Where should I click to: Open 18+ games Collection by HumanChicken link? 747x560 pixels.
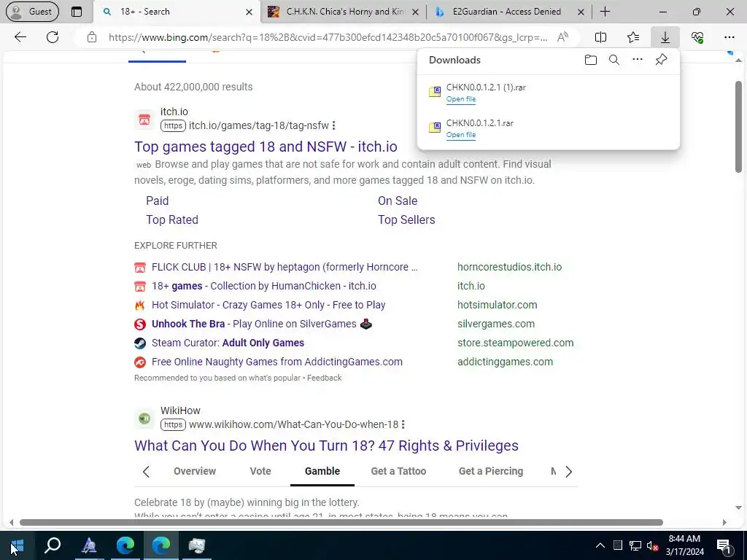coord(264,286)
